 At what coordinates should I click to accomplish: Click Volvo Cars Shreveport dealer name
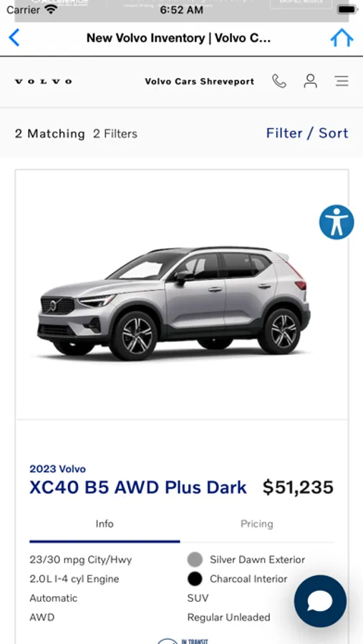[x=199, y=82]
